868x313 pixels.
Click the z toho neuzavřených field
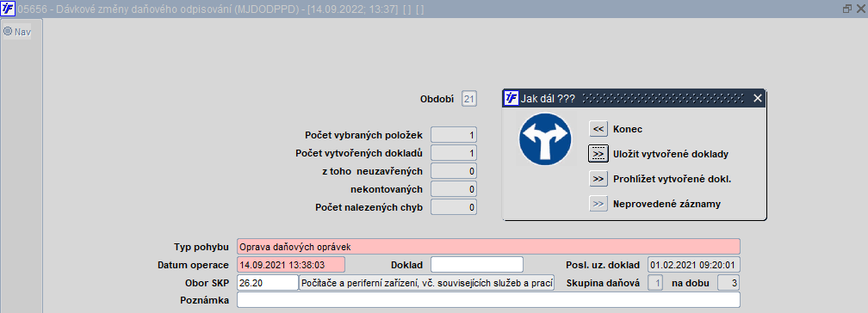(453, 171)
